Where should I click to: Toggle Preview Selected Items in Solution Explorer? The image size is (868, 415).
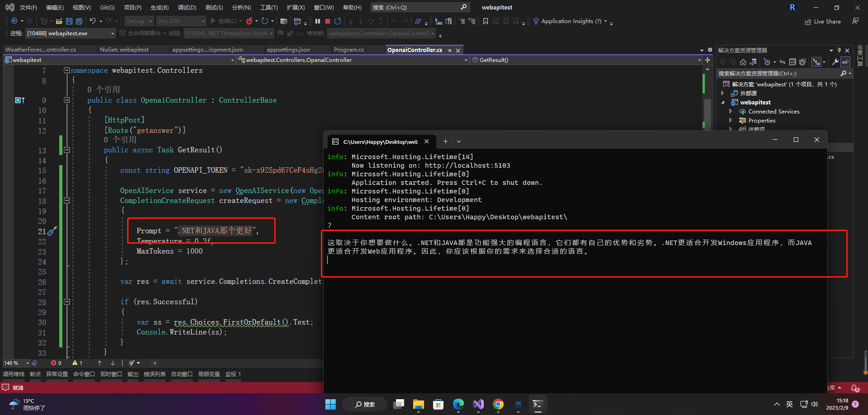pos(845,62)
